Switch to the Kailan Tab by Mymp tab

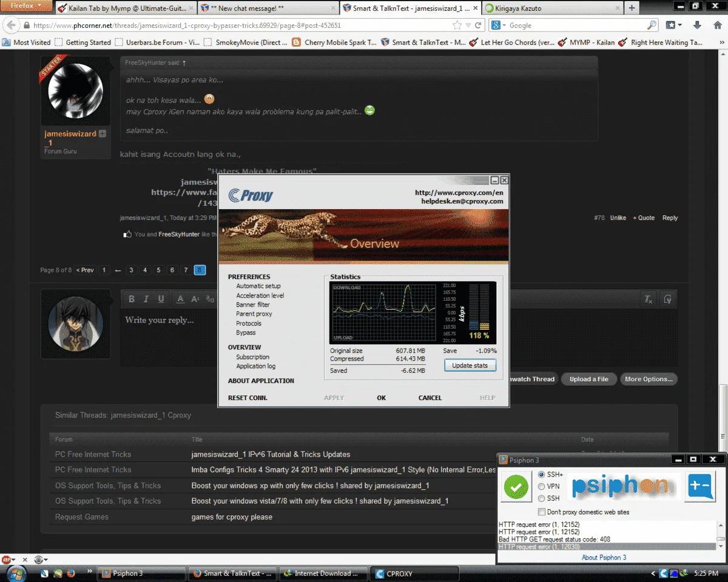pos(126,8)
